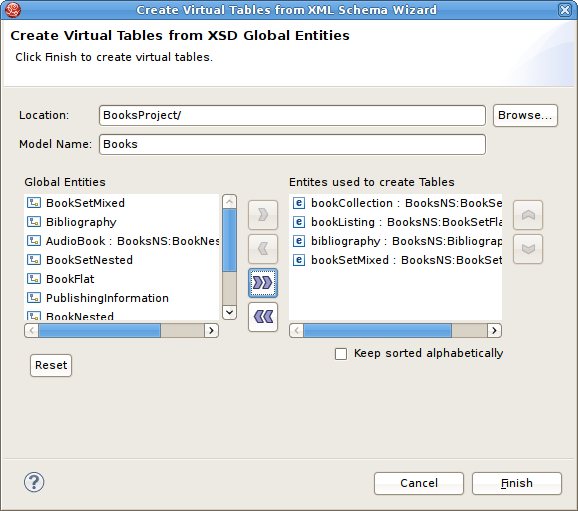Click the Model Name text field

(x=292, y=144)
